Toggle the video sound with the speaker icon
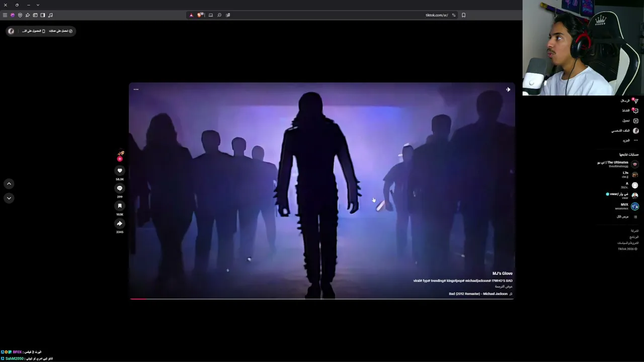Viewport: 644px width, 362px height. (x=508, y=89)
